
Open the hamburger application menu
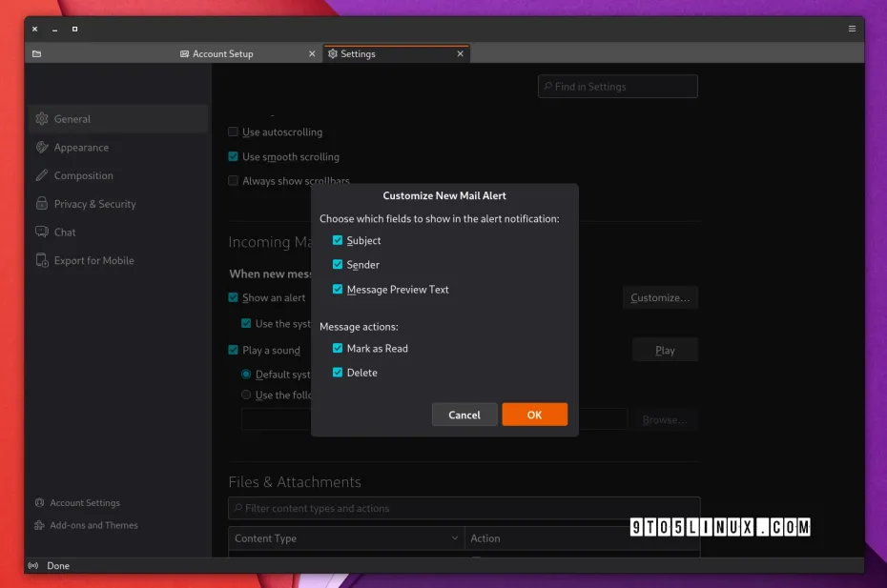point(852,29)
